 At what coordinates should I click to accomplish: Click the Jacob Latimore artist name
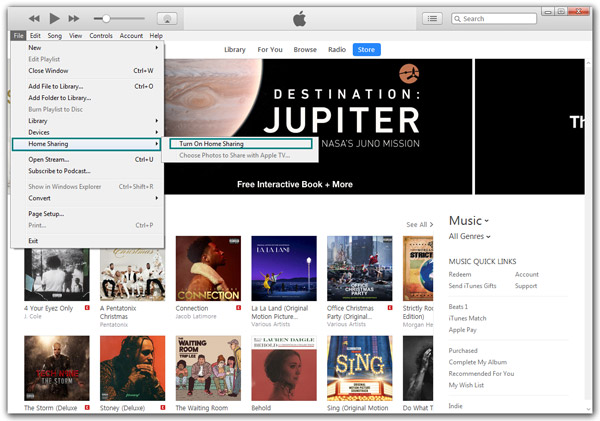(x=196, y=317)
